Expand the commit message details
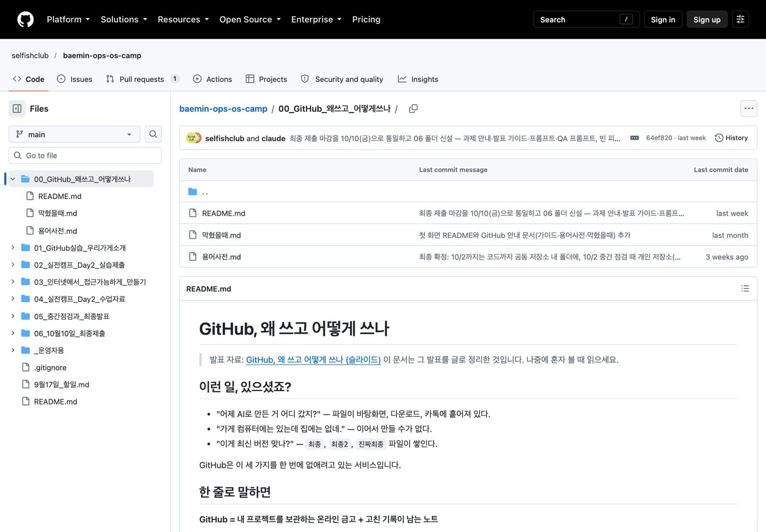Viewport: 766px width, 532px height. click(x=634, y=138)
